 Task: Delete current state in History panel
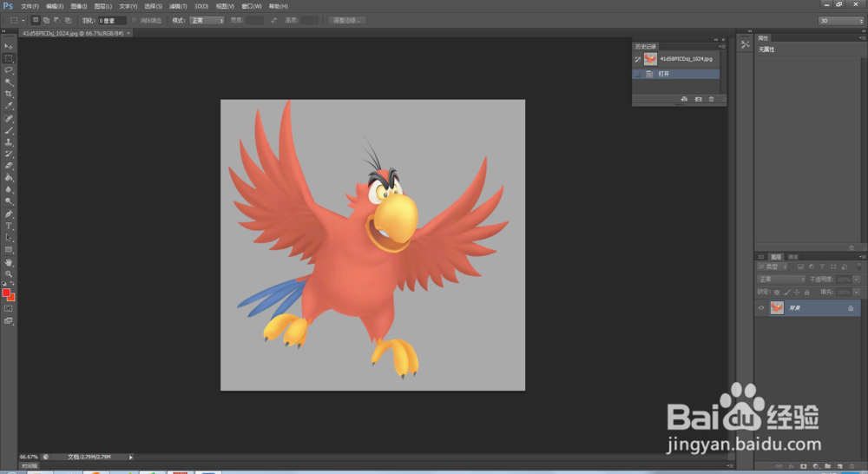(x=712, y=99)
